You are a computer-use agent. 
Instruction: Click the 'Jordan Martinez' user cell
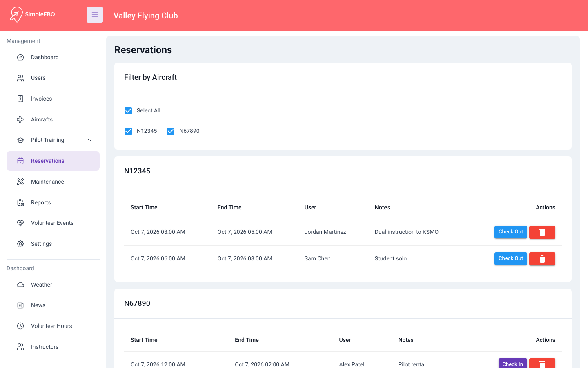pos(325,232)
